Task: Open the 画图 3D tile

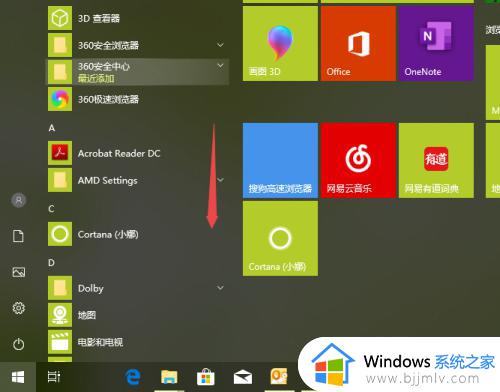Action: point(280,43)
